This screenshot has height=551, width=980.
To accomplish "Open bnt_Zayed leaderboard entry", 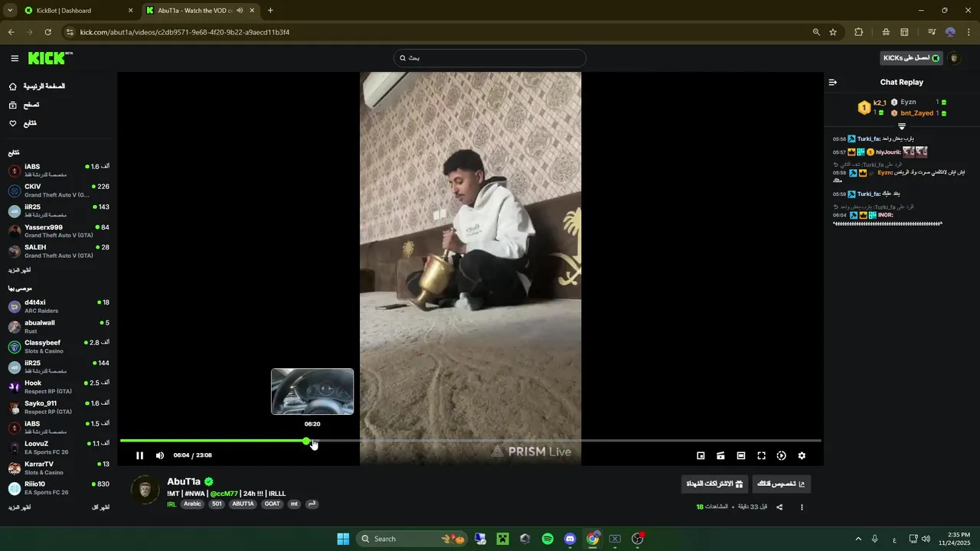I will point(917,113).
